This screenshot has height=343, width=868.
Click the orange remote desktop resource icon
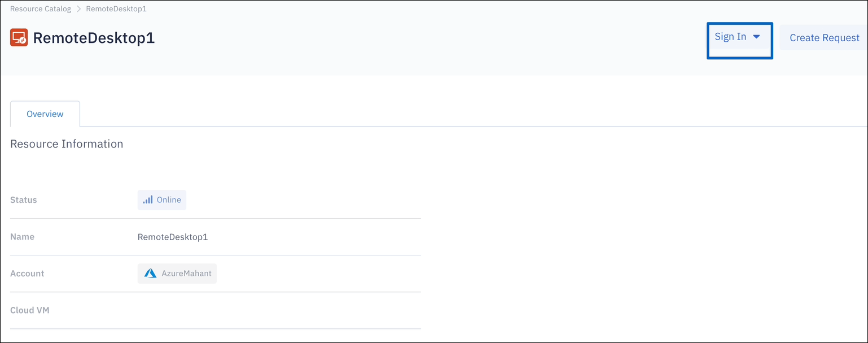(x=19, y=38)
